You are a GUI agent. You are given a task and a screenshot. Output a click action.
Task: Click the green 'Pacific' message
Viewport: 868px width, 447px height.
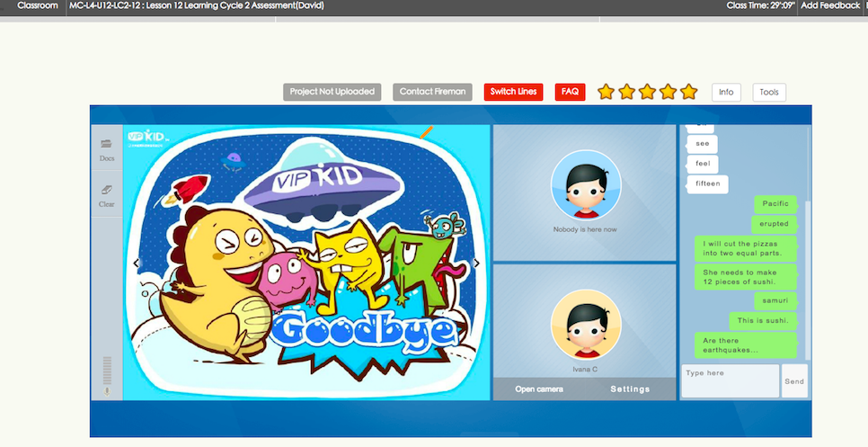[x=775, y=204]
